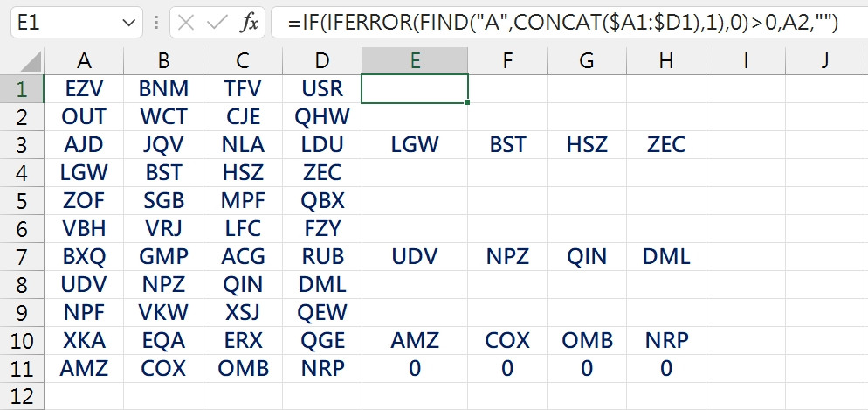
Task: Click the Insert Function fx icon
Action: (x=249, y=23)
